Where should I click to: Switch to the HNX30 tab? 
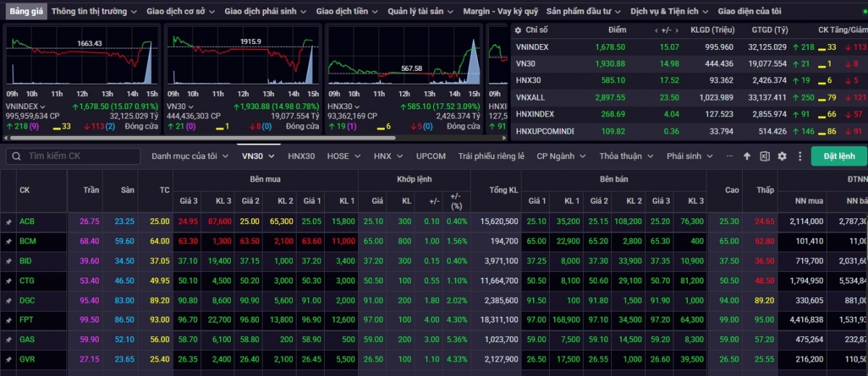pyautogui.click(x=301, y=156)
